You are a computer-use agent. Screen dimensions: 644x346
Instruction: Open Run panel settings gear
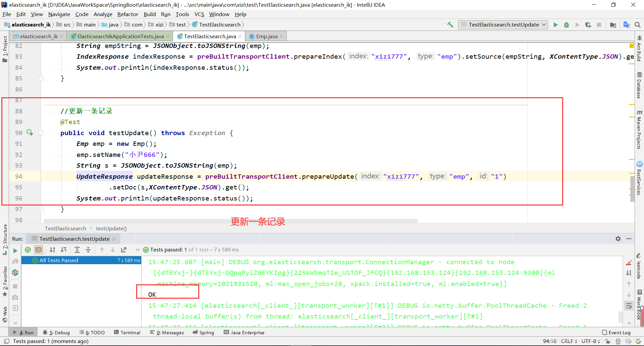click(618, 239)
